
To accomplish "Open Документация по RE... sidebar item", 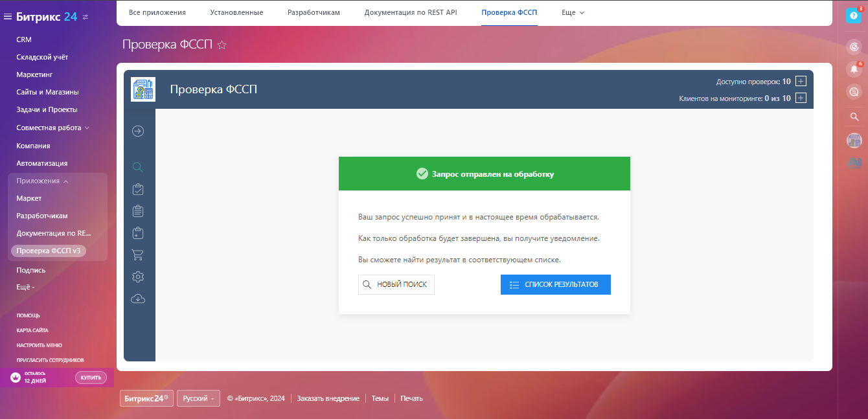I will tap(54, 233).
